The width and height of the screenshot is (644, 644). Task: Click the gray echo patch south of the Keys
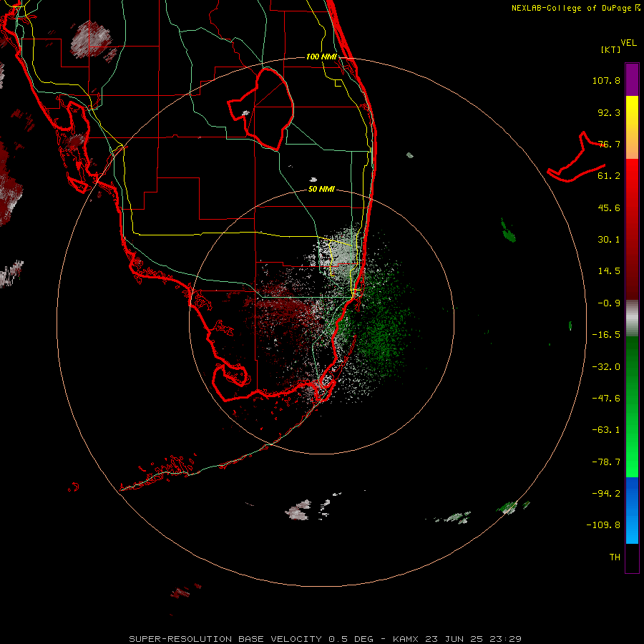coord(298,510)
